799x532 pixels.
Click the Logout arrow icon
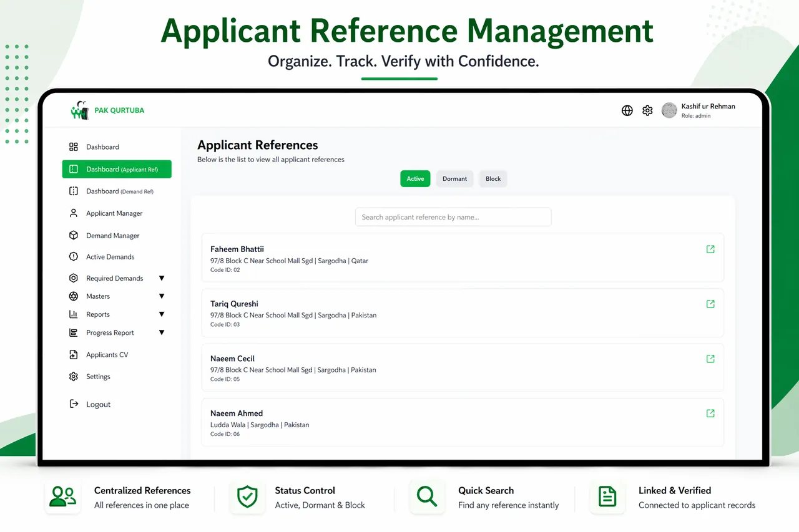coord(74,404)
